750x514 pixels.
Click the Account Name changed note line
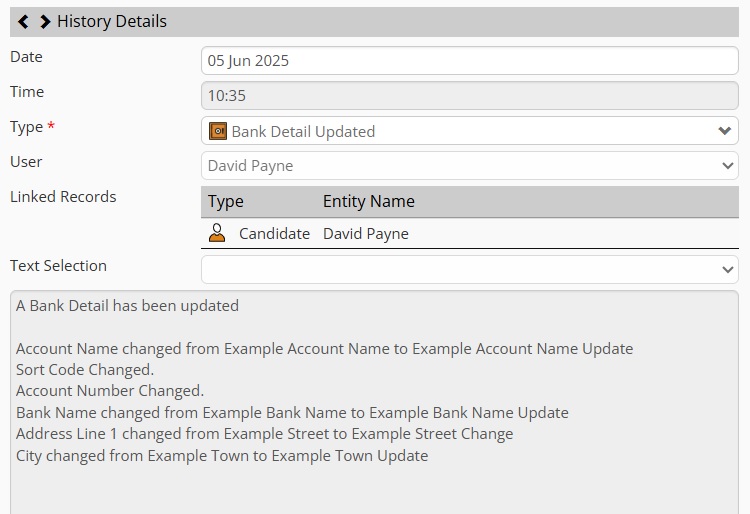[x=324, y=349]
